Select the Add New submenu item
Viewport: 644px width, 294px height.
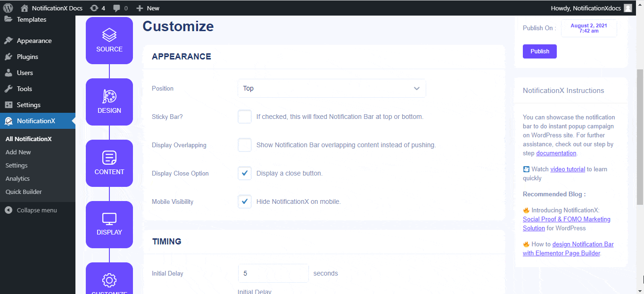click(18, 152)
